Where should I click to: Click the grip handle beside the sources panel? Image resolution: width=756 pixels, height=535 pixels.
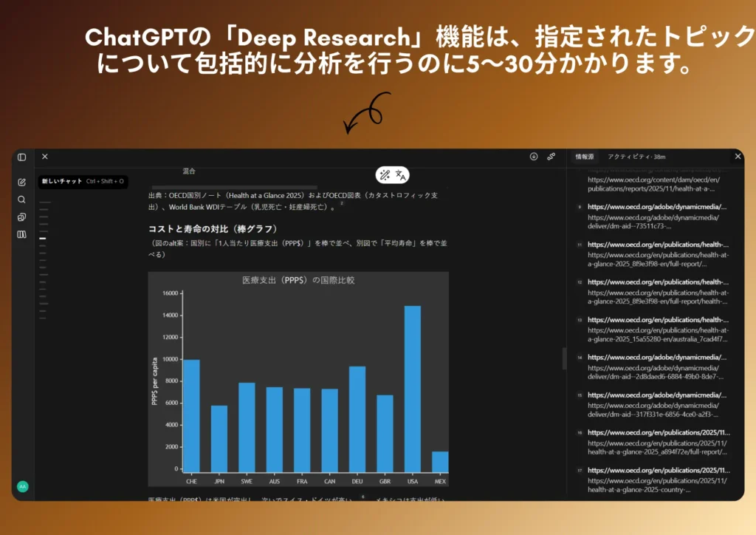pos(564,358)
